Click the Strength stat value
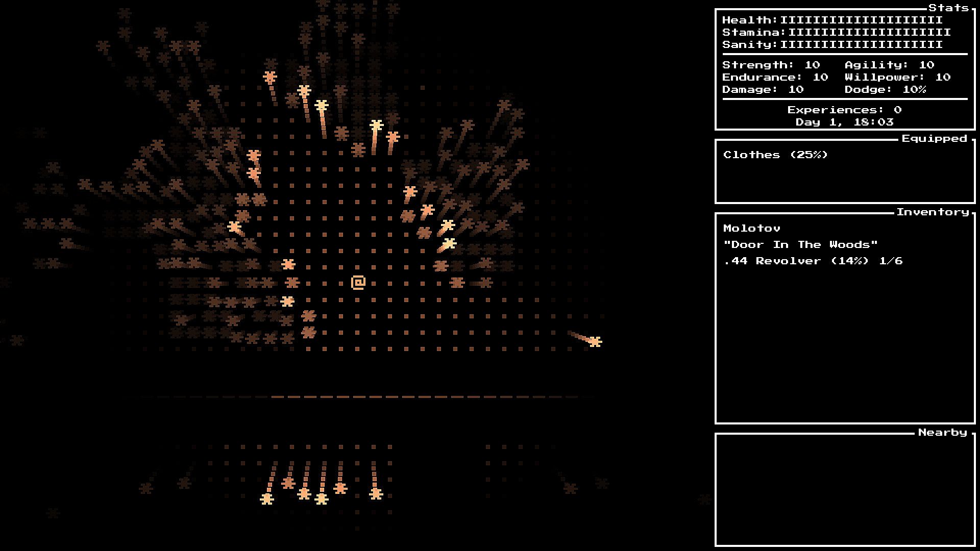Screen dimensions: 980x551 [812, 65]
